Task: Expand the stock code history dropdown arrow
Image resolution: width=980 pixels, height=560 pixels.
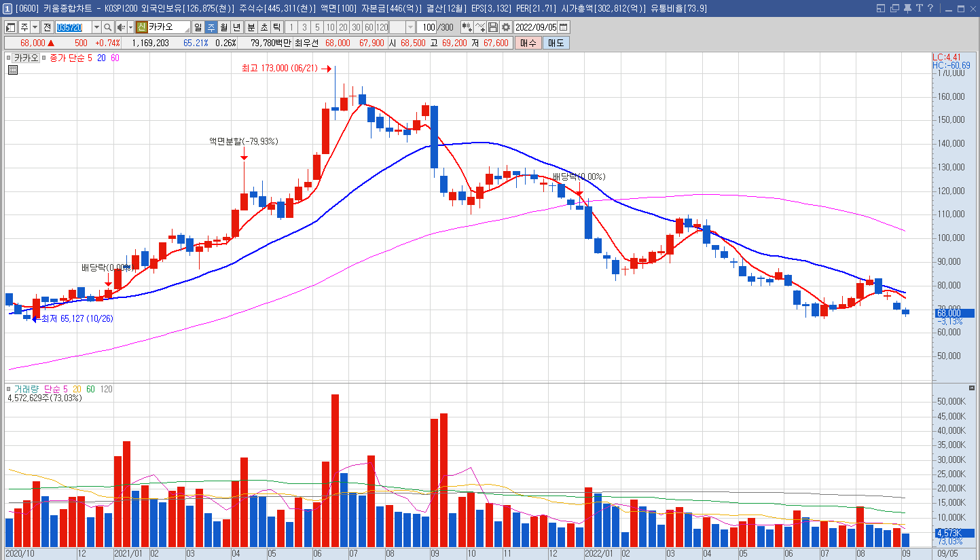Action: (x=96, y=27)
